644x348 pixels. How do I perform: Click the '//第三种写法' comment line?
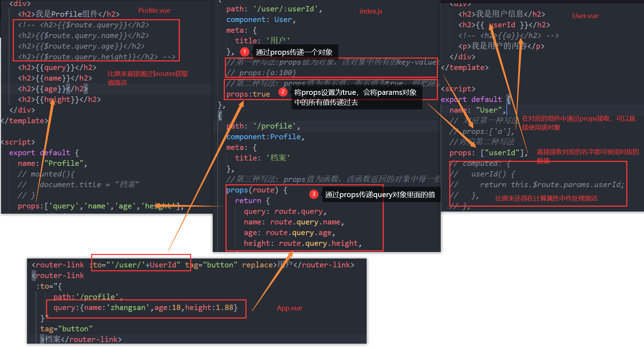point(333,179)
